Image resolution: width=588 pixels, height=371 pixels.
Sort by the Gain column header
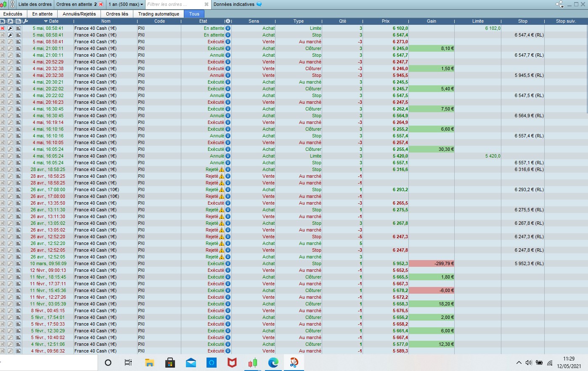point(432,21)
